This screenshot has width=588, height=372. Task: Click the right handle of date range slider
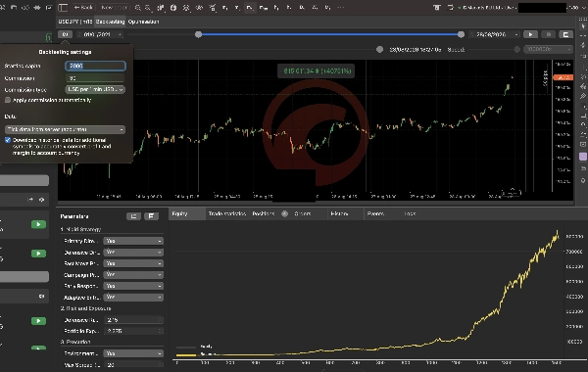pyautogui.click(x=461, y=34)
